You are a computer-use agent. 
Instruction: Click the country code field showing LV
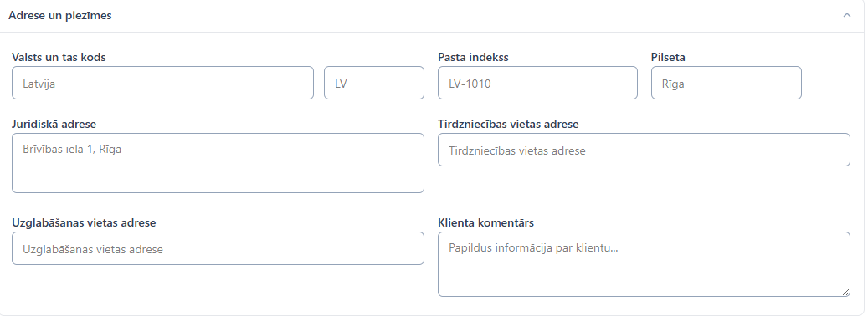[374, 83]
